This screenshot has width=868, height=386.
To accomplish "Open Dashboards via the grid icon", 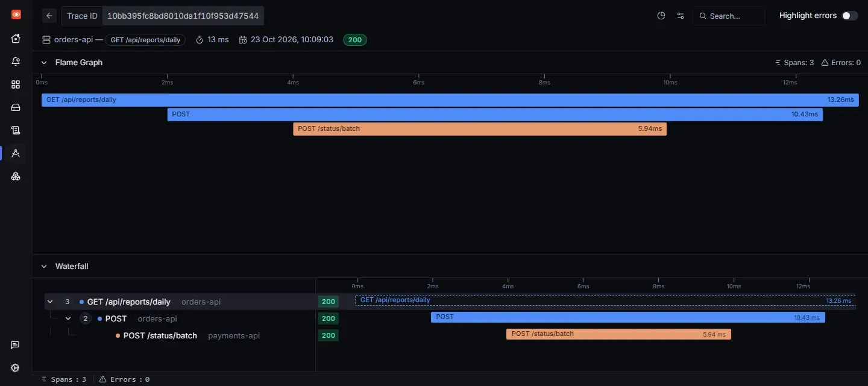I will 16,84.
